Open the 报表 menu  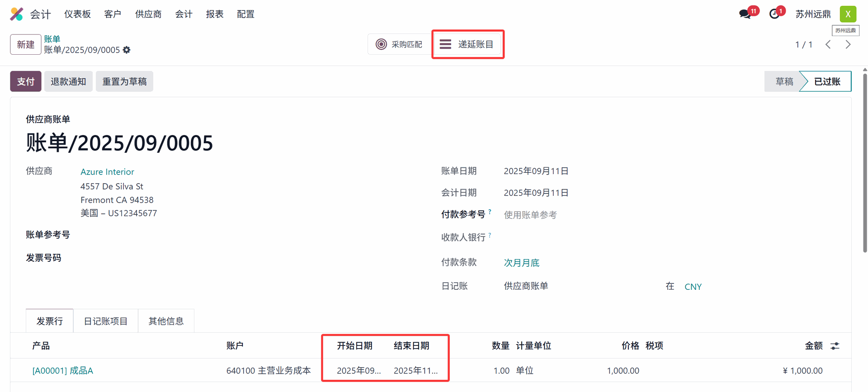(215, 14)
